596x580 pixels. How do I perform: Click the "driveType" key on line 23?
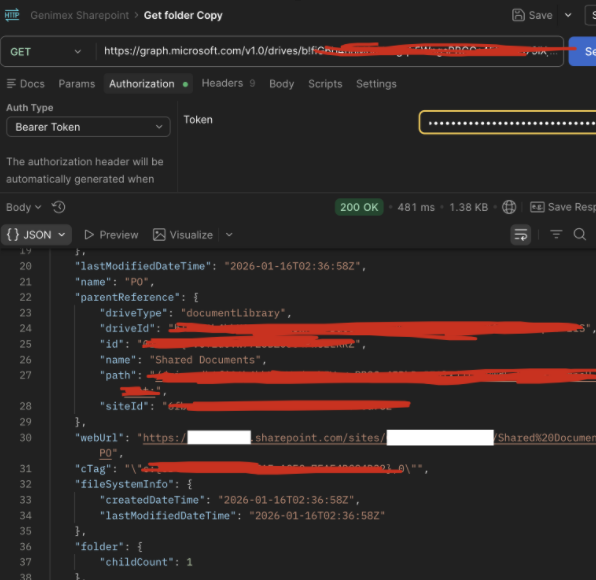tap(133, 313)
